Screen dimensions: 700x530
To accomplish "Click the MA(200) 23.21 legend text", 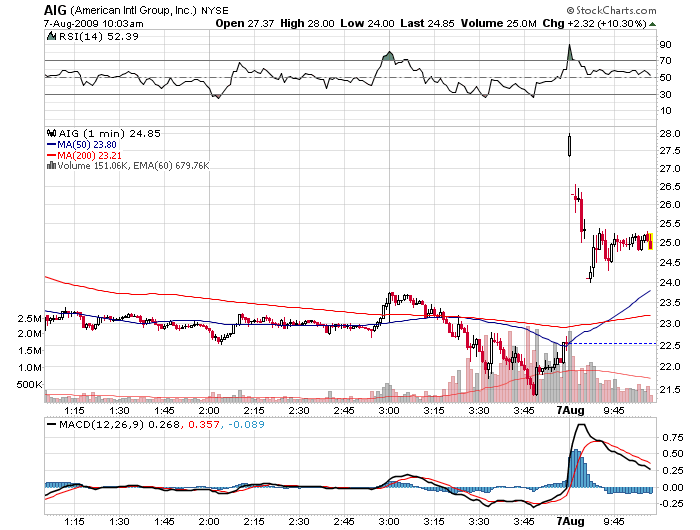I will coord(89,156).
